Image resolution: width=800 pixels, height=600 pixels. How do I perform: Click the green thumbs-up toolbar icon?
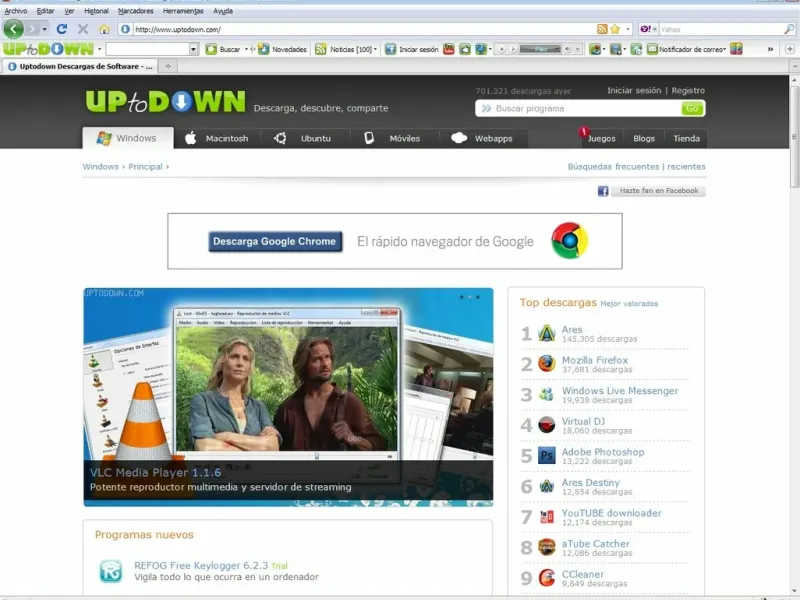(x=465, y=49)
